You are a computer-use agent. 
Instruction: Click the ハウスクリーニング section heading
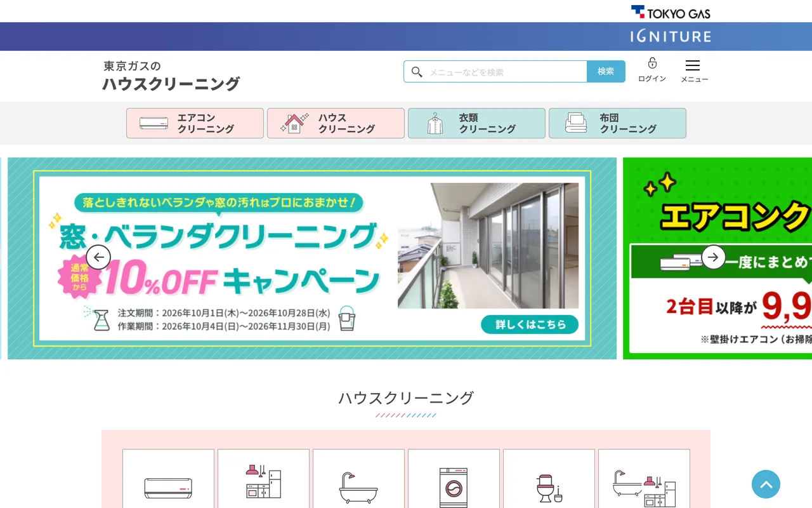[x=406, y=398]
